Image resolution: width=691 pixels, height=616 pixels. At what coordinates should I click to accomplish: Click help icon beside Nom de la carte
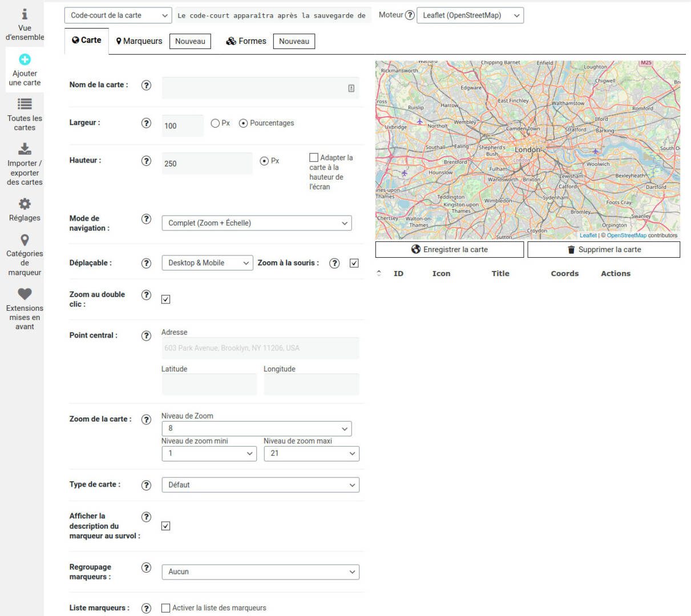(x=146, y=86)
